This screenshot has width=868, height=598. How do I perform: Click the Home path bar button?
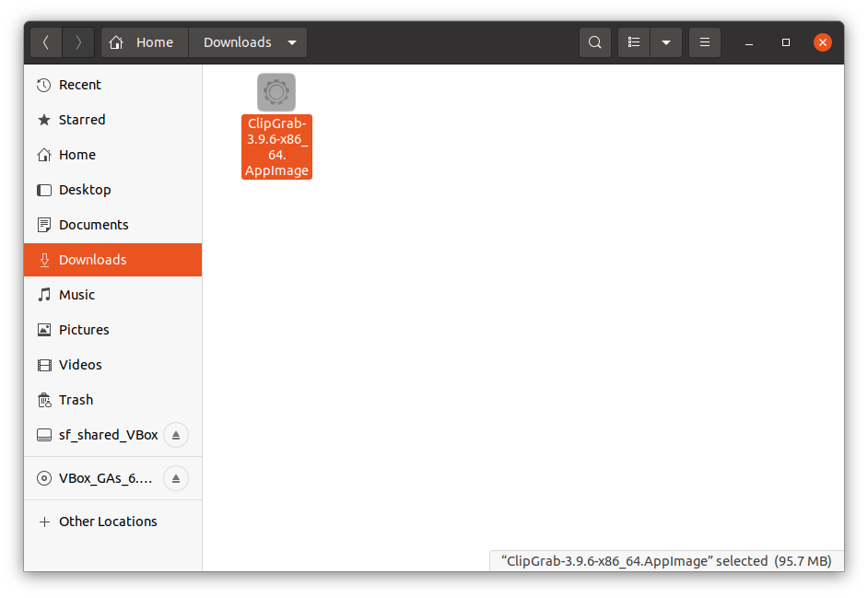click(x=145, y=42)
